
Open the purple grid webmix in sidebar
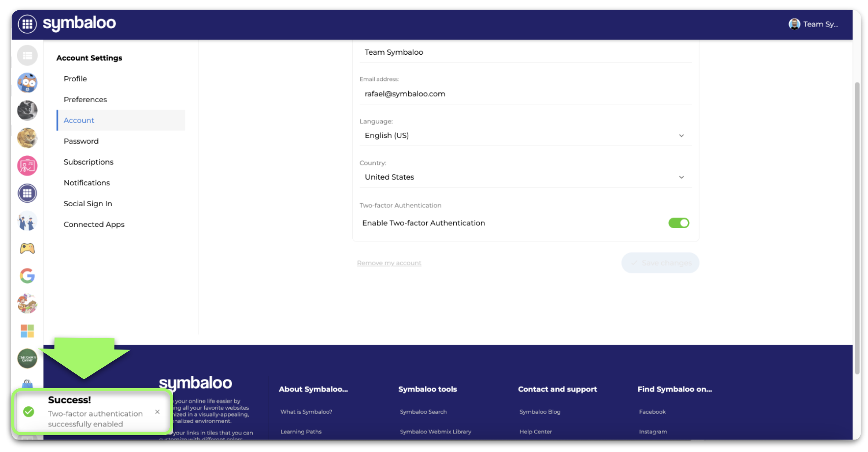pos(27,193)
